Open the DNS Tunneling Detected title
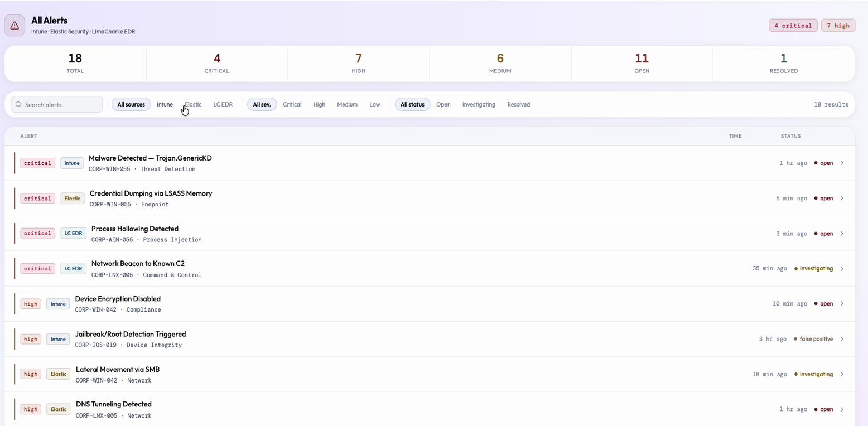868x426 pixels. (114, 404)
